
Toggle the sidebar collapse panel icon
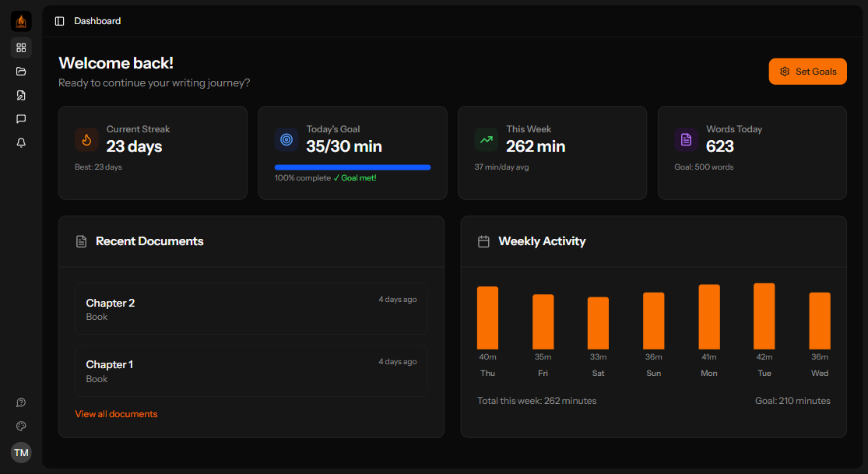(x=60, y=21)
